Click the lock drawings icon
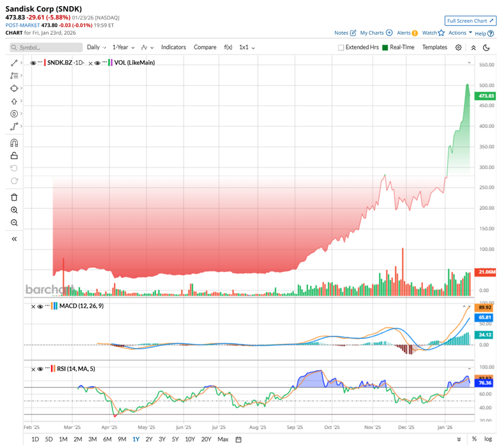The image size is (503, 448). point(14,156)
